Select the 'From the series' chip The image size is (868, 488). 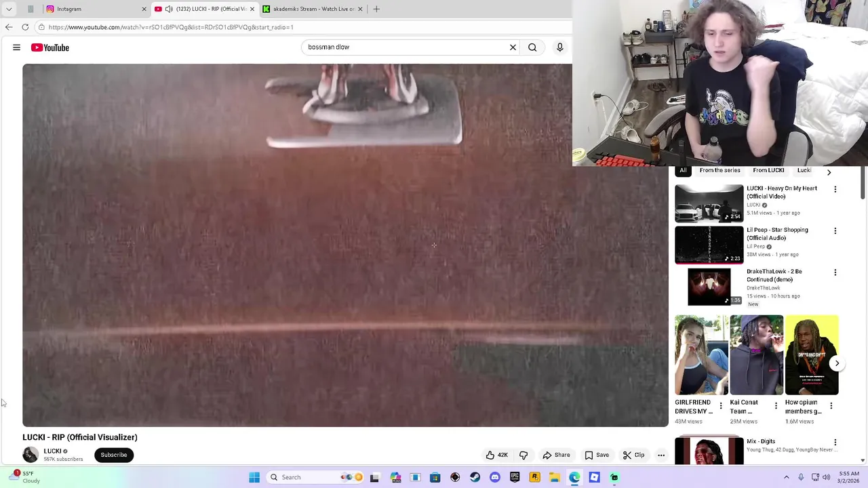719,171
